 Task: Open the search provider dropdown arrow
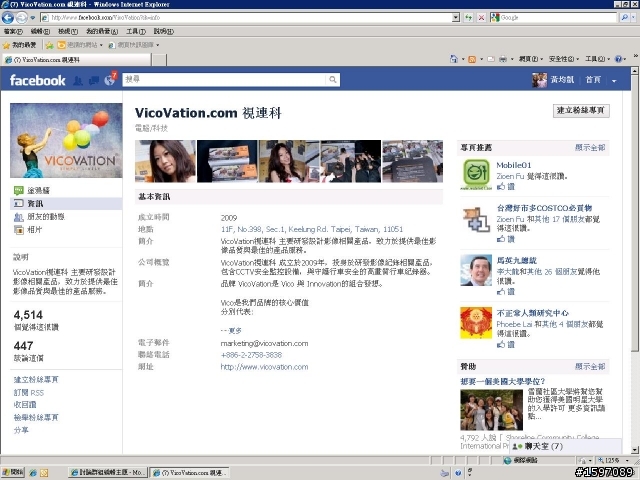point(634,18)
